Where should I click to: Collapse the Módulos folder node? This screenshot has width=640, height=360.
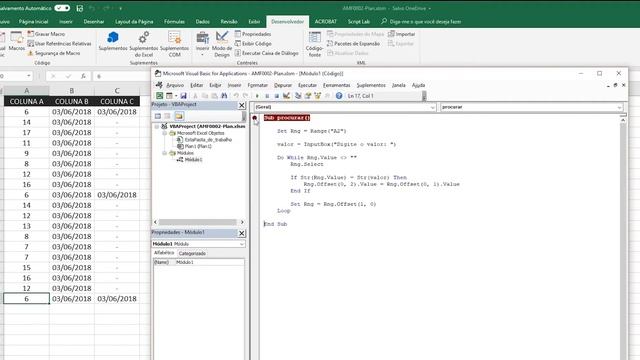click(x=165, y=153)
